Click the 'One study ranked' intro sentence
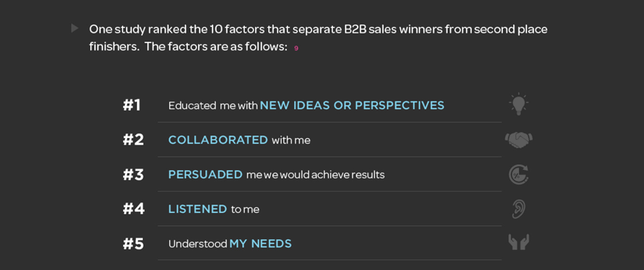The height and width of the screenshot is (270, 644). pyautogui.click(x=318, y=38)
